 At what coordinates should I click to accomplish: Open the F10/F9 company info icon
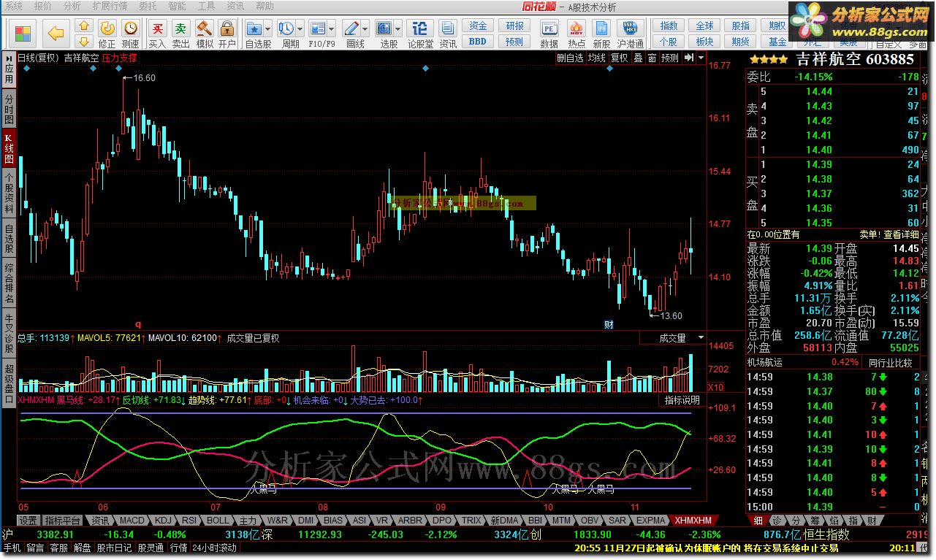pyautogui.click(x=317, y=28)
